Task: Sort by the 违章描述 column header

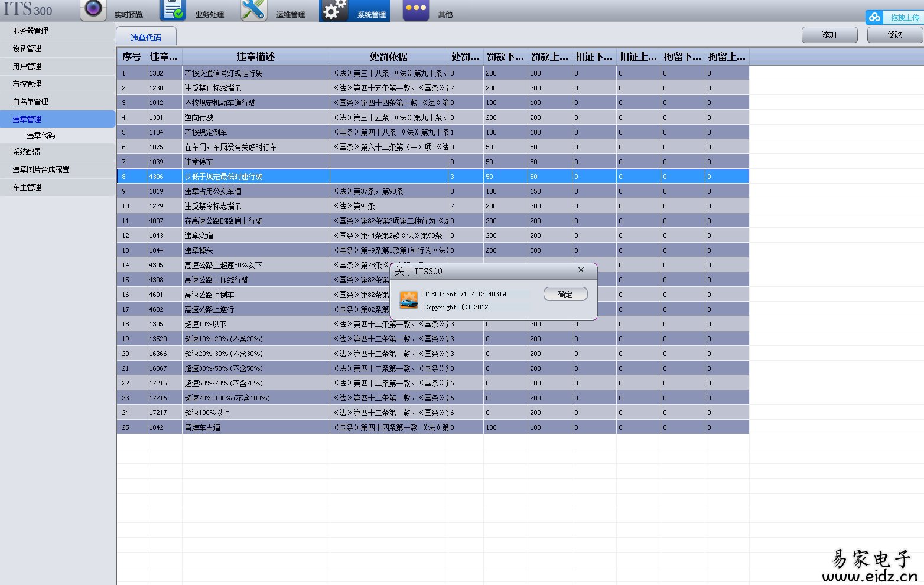Action: [x=256, y=57]
